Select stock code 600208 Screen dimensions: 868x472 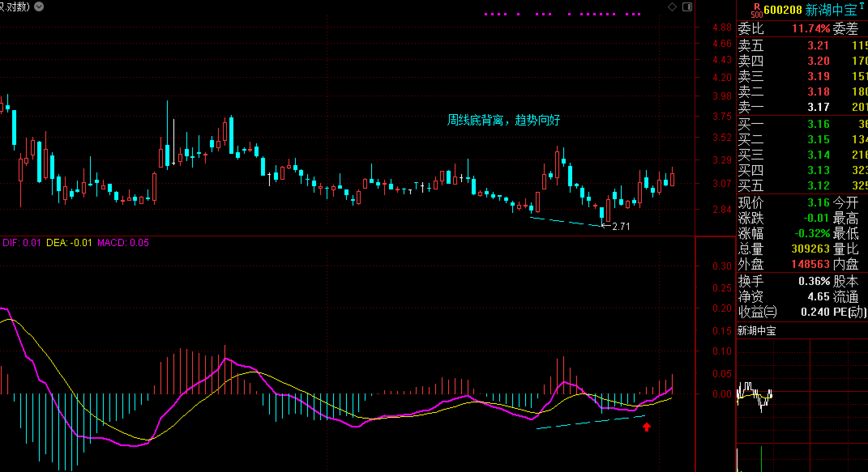(782, 10)
